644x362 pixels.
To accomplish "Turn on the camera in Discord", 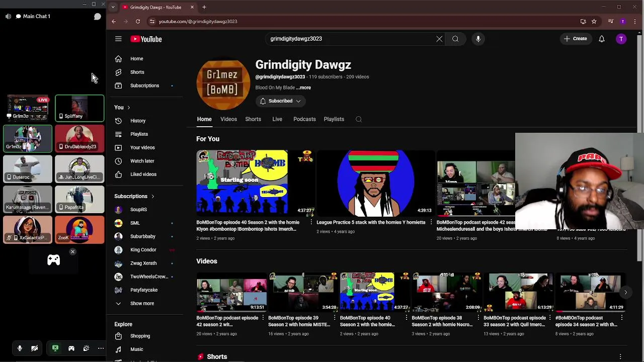I will pos(34,348).
